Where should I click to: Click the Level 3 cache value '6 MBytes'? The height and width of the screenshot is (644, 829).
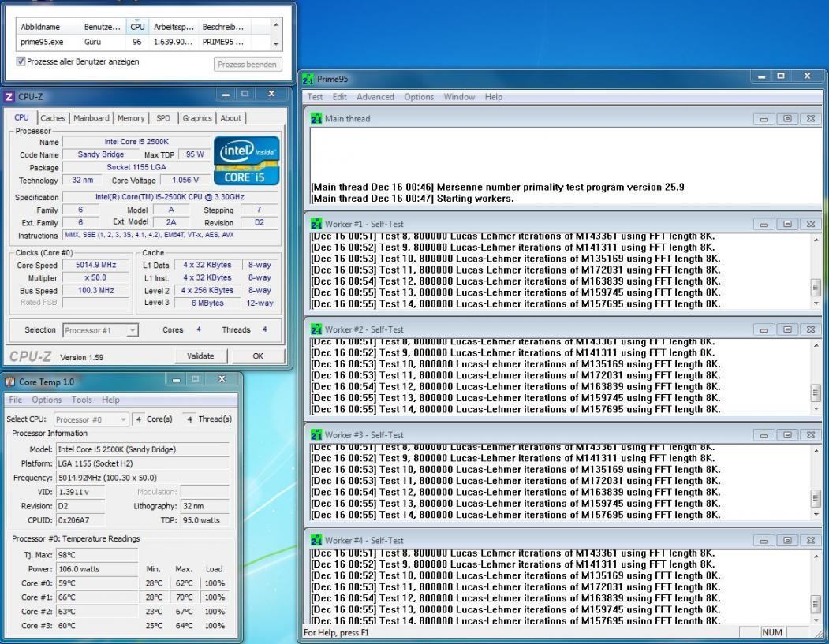(x=207, y=303)
